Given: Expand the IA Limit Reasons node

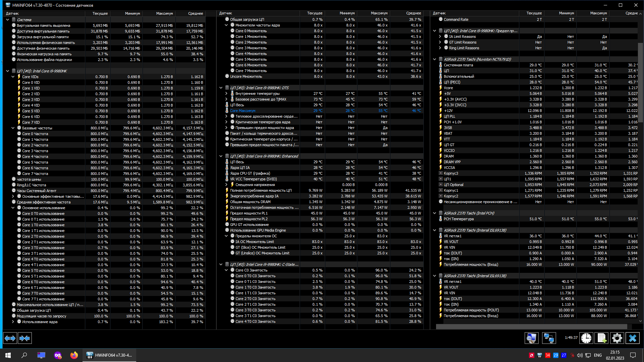Looking at the screenshot, I should 440,37.
